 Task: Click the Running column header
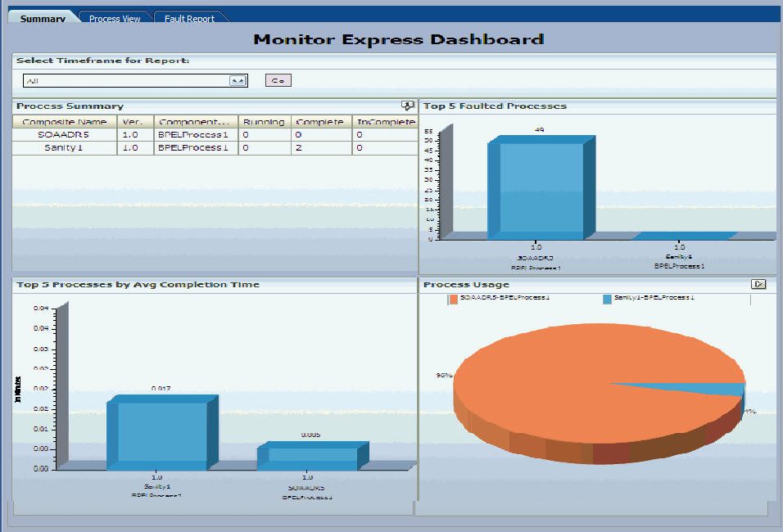pyautogui.click(x=261, y=121)
